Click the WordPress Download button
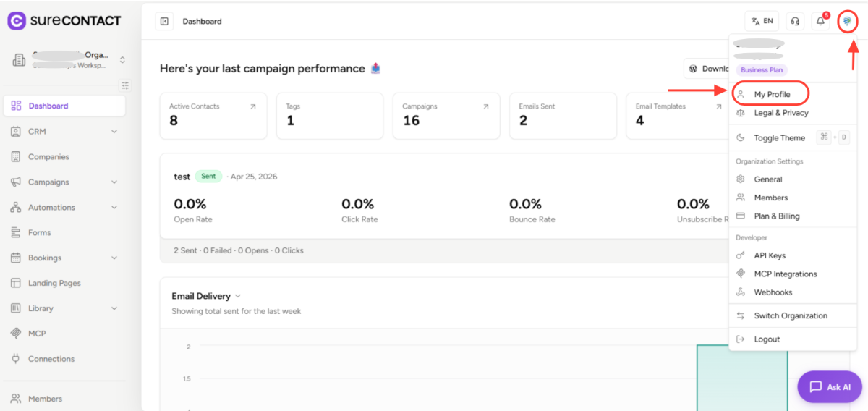The image size is (868, 411). coord(707,69)
